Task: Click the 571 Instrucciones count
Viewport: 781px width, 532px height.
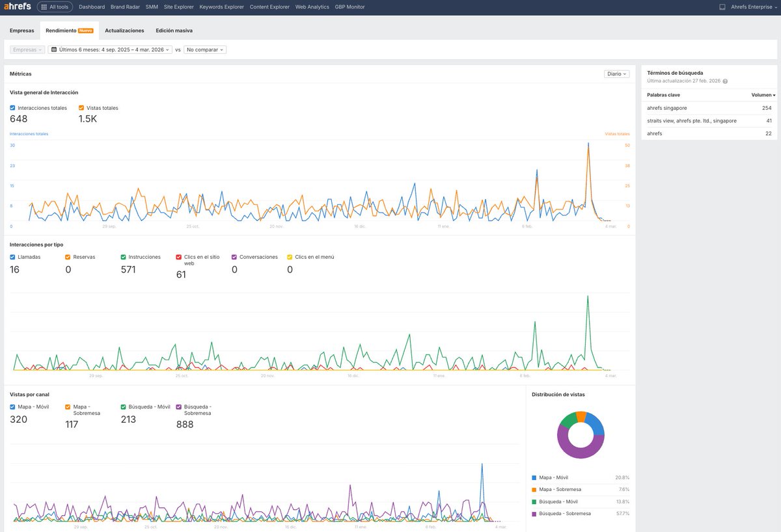Action: pyautogui.click(x=128, y=269)
